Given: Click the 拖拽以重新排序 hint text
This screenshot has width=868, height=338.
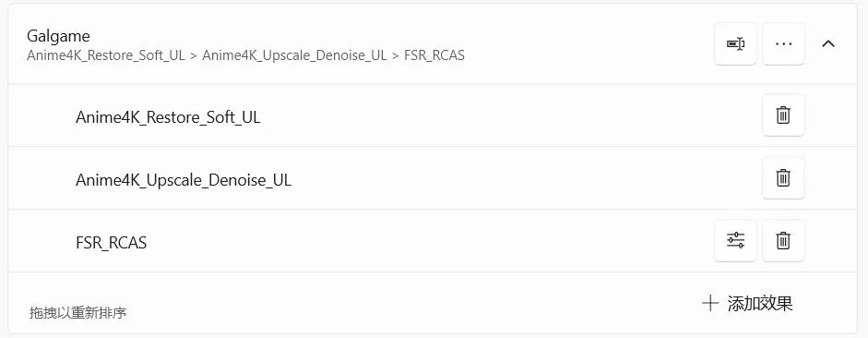Looking at the screenshot, I should 78,313.
